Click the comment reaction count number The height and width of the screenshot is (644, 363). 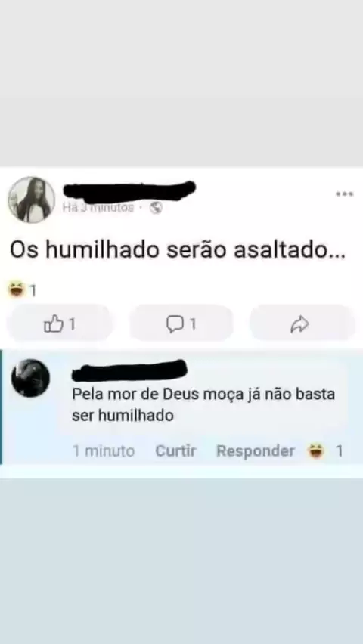[x=339, y=451]
